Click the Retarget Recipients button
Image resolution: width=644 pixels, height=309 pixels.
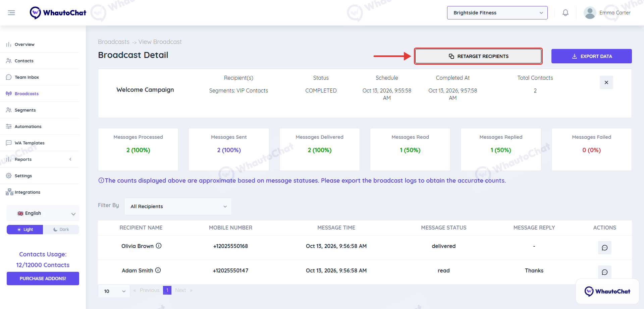[478, 56]
